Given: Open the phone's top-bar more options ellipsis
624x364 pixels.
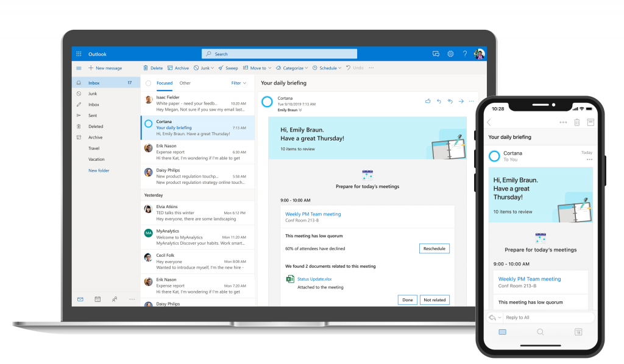Looking at the screenshot, I should point(563,122).
